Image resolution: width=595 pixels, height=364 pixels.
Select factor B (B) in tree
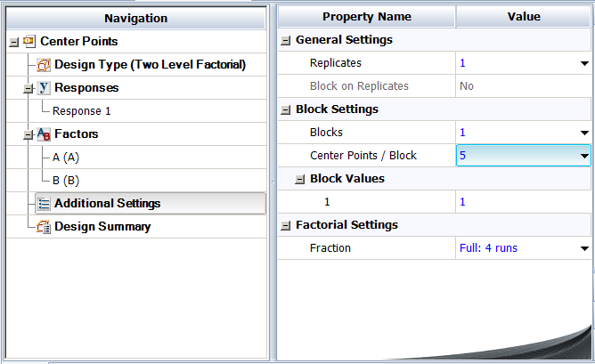click(66, 181)
